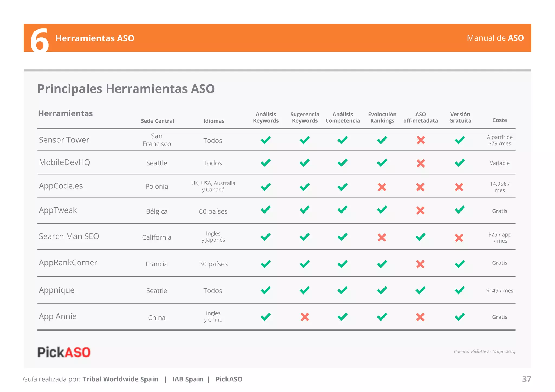555x392 pixels.
Task: Click MobileDevHQ's ASO off-metadata red cross
Action: (421, 163)
